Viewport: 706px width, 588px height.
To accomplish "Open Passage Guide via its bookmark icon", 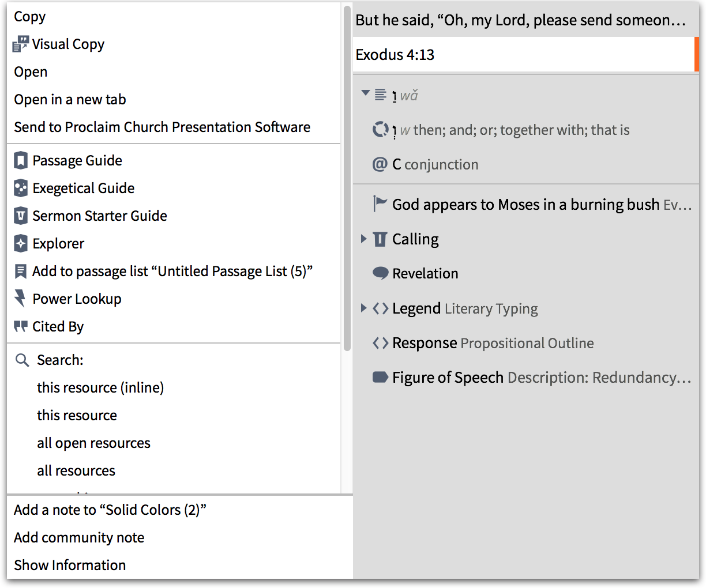I will pyautogui.click(x=21, y=160).
